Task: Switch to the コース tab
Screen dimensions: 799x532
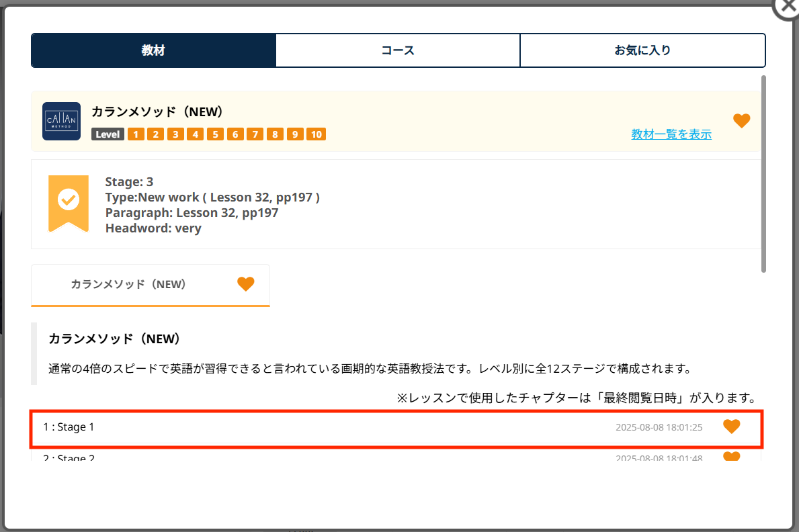Action: (x=398, y=50)
